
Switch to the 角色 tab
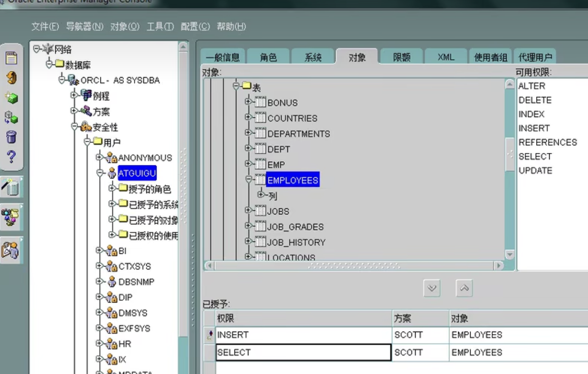(268, 57)
